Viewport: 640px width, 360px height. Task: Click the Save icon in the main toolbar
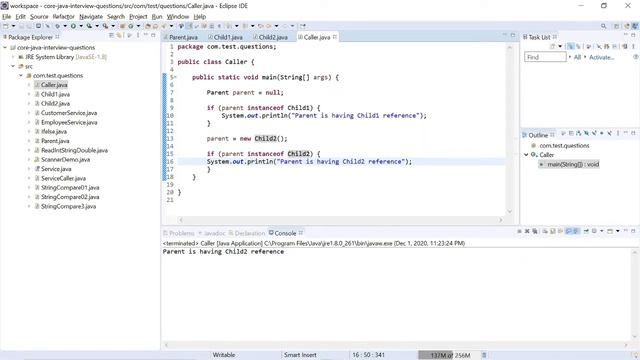(x=21, y=26)
